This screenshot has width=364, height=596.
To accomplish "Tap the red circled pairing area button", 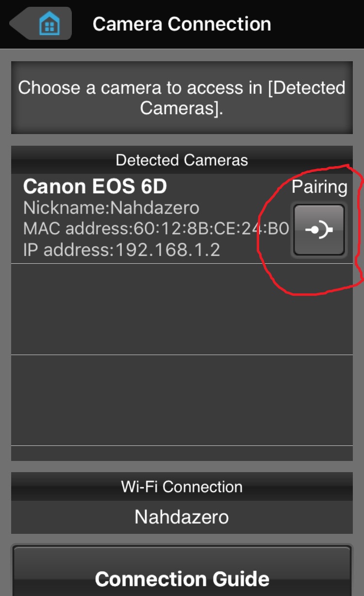I will click(x=319, y=230).
